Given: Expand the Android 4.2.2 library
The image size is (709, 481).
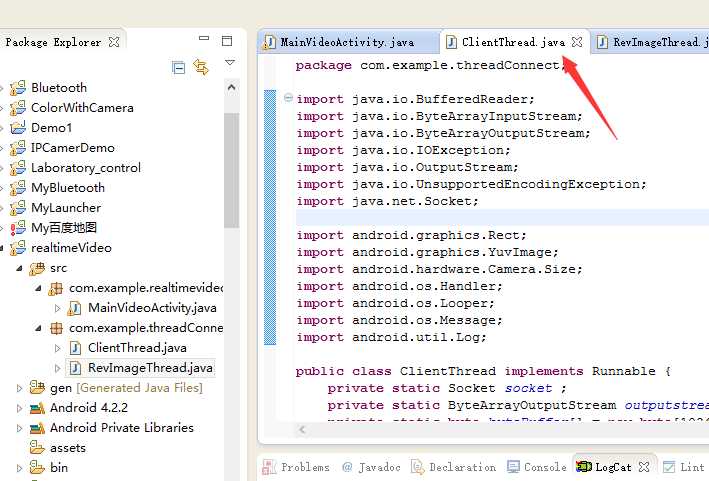Looking at the screenshot, I should point(19,408).
